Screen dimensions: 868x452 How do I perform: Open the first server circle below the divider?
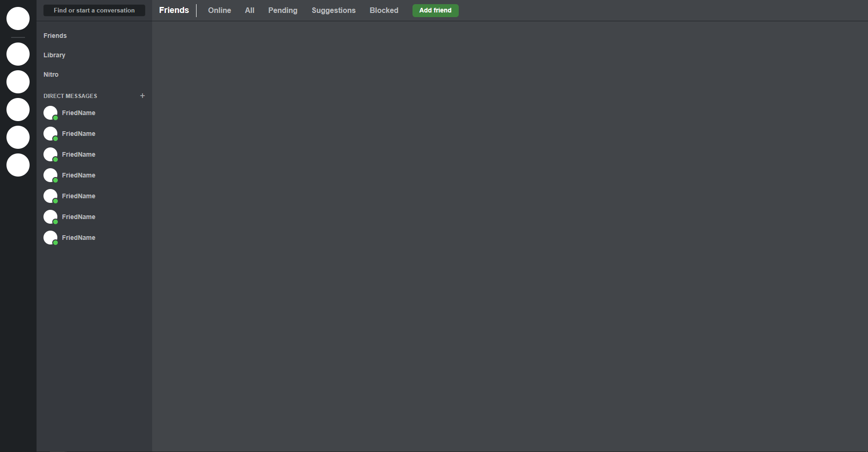click(18, 54)
